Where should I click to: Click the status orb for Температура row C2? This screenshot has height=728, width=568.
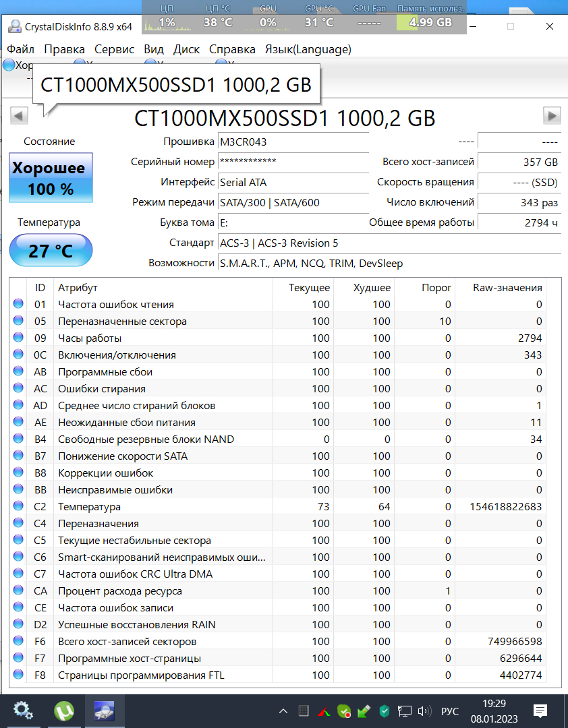[18, 507]
